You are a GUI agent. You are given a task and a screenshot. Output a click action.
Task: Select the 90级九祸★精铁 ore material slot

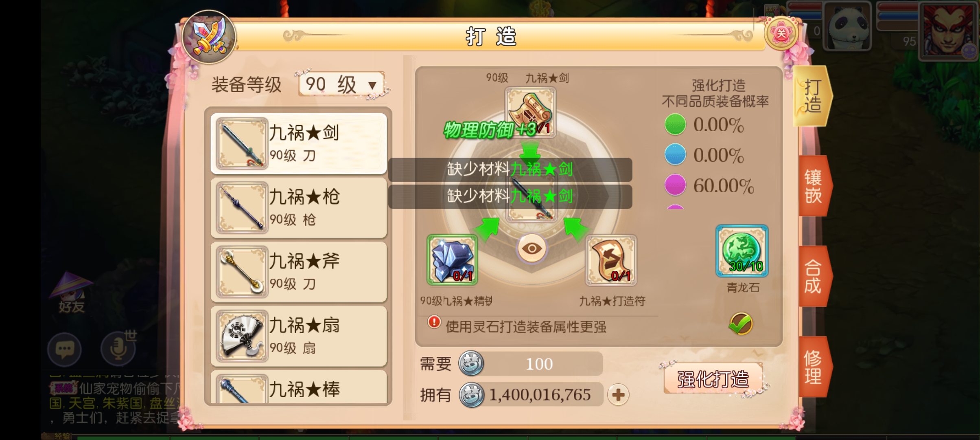[x=452, y=260]
